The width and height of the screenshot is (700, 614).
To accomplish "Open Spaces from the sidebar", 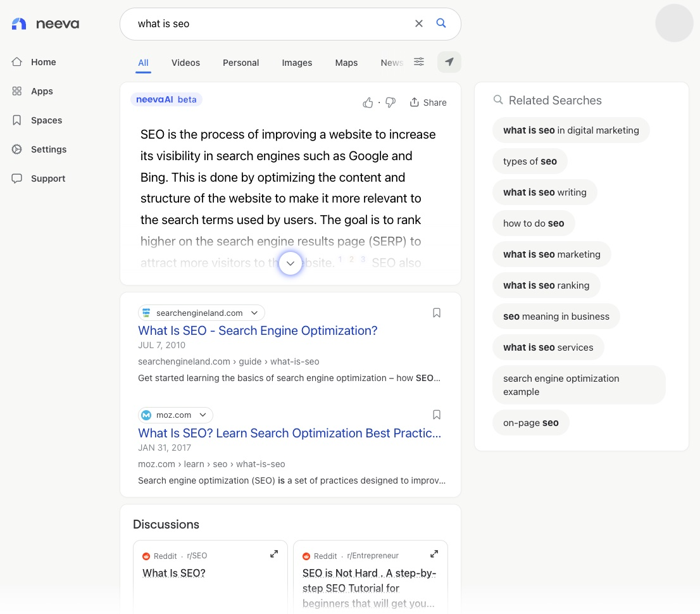I will coord(46,120).
